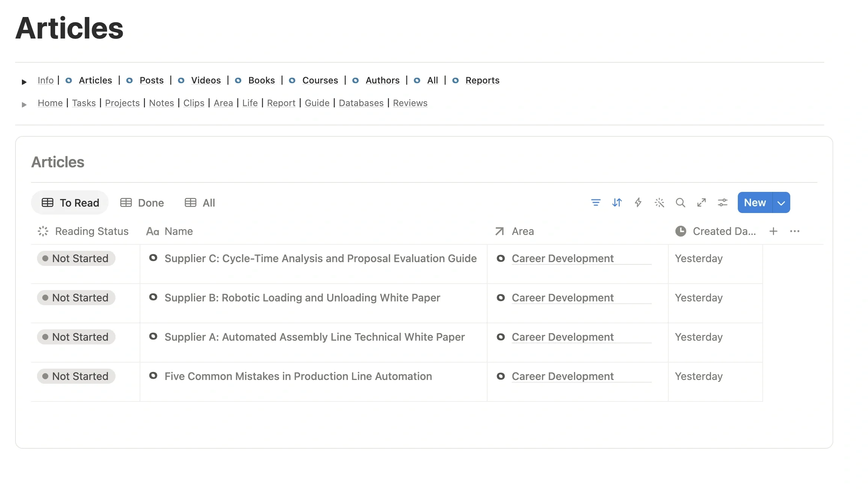Click Yesterday date in Supplier B row
This screenshot has width=868, height=491.
point(699,298)
